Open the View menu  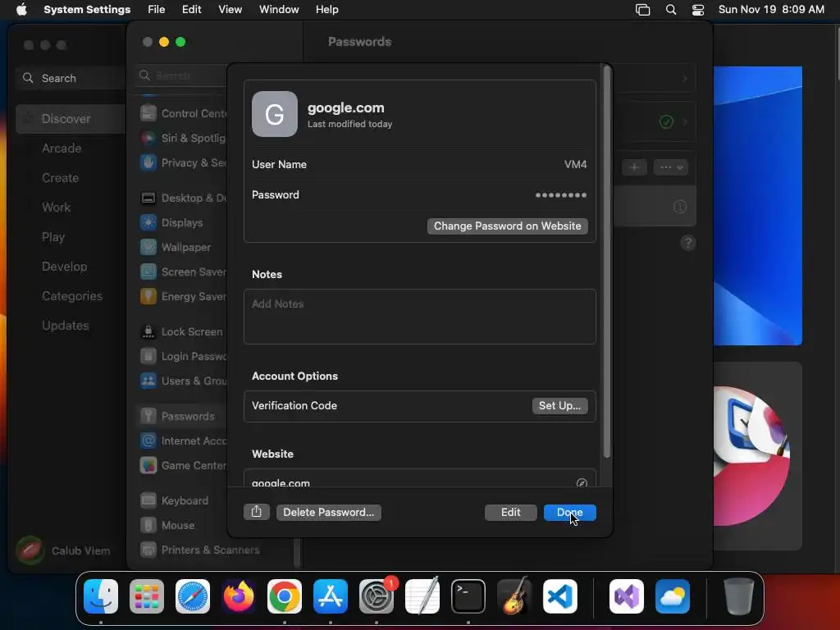(230, 10)
